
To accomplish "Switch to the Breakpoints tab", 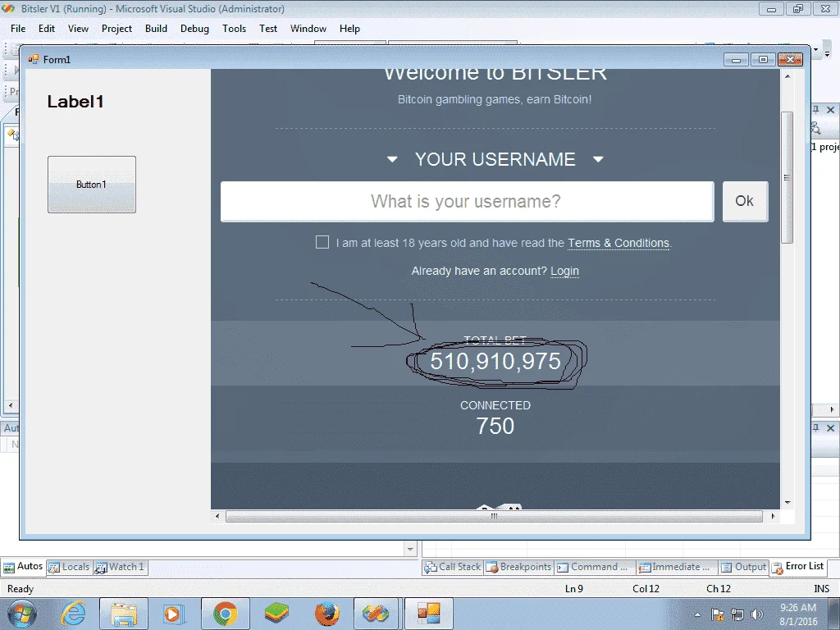I will point(518,567).
